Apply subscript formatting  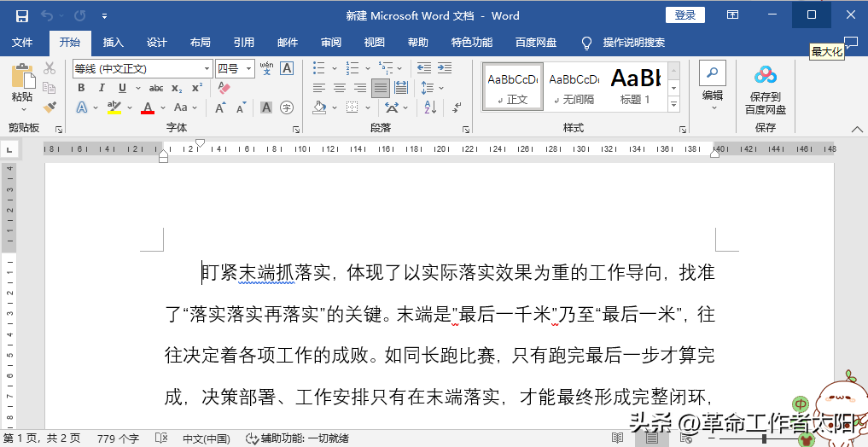(x=177, y=88)
